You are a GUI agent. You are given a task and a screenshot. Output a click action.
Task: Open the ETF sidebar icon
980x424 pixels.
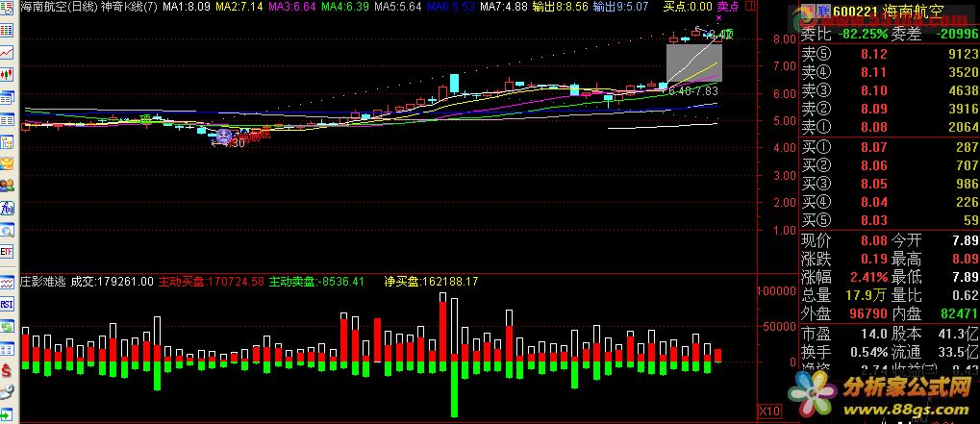7,252
